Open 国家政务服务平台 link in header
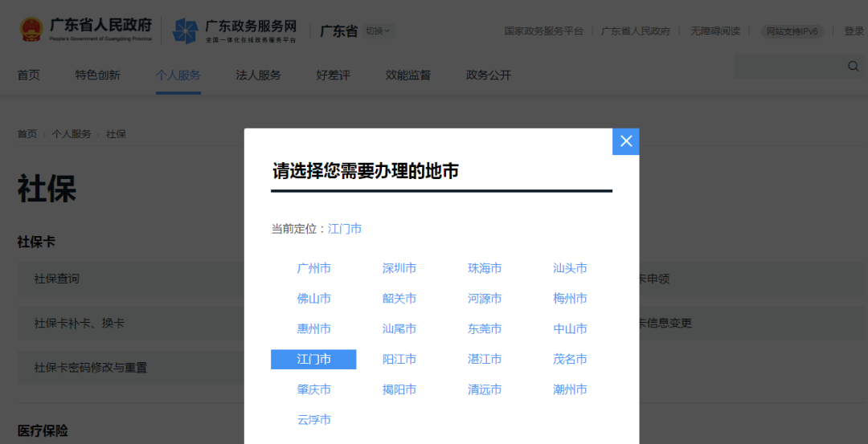Image resolution: width=868 pixels, height=444 pixels. click(543, 31)
